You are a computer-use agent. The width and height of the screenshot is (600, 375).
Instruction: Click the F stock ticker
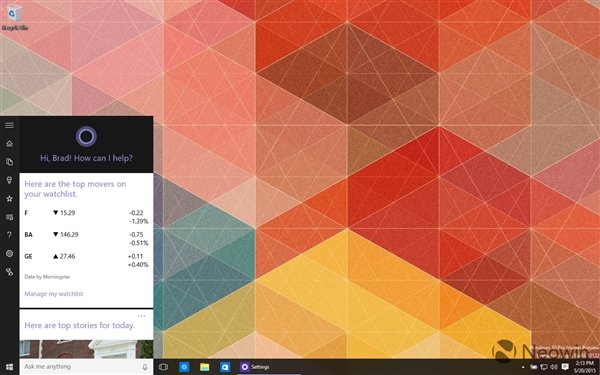coord(26,213)
